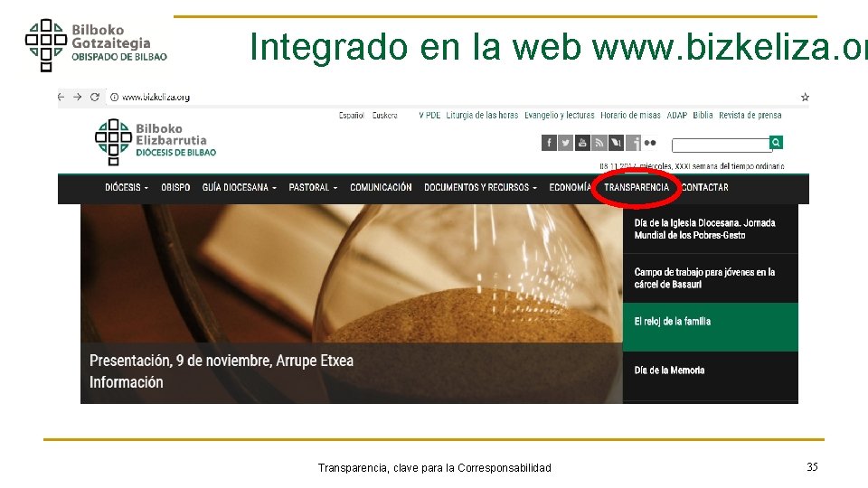Expand DOCUMENTOS Y RECURSOS dropdown menu
This screenshot has height=488, width=868.
480,188
